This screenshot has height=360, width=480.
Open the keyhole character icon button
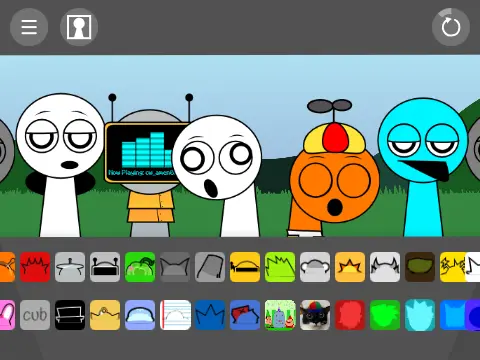click(79, 27)
